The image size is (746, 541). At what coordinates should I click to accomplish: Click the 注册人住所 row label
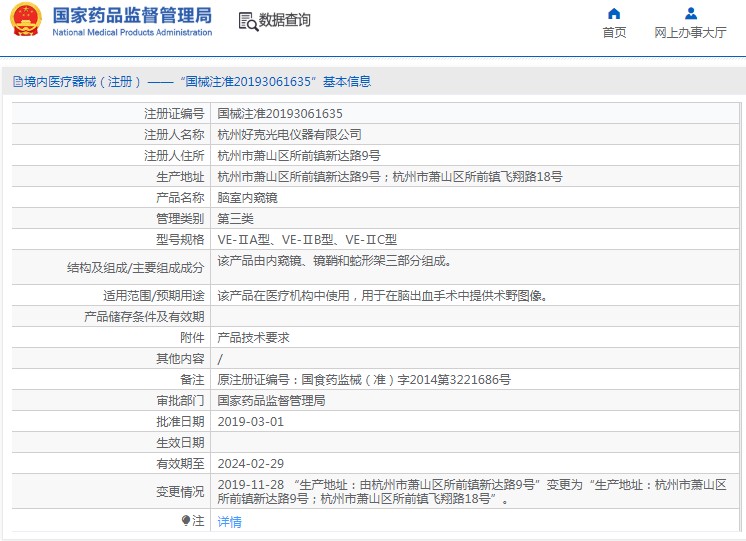point(174,156)
